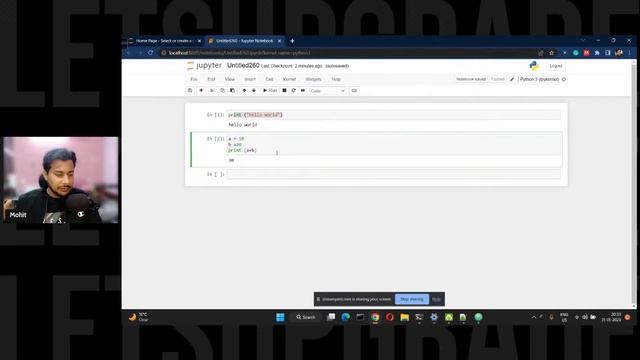Click Stop sharing button
Screen dimensions: 640x360
[412, 299]
